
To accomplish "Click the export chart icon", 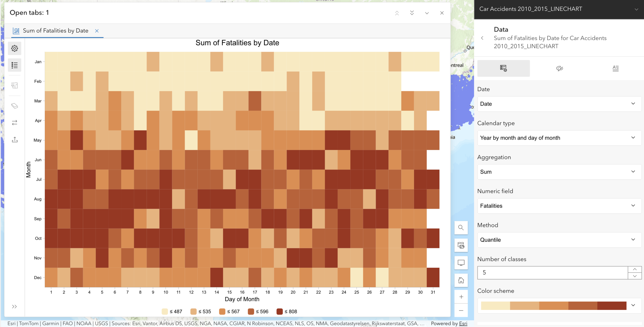I will pyautogui.click(x=15, y=140).
